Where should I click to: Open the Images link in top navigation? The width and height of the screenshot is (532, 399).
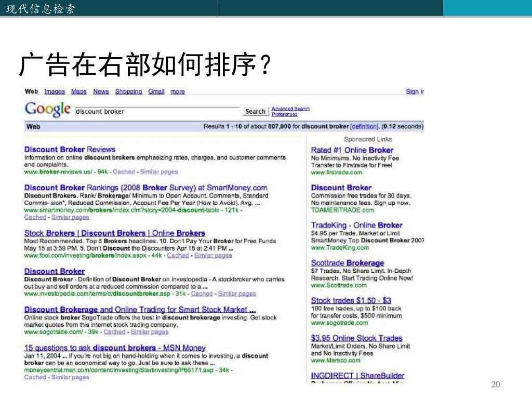pyautogui.click(x=55, y=91)
